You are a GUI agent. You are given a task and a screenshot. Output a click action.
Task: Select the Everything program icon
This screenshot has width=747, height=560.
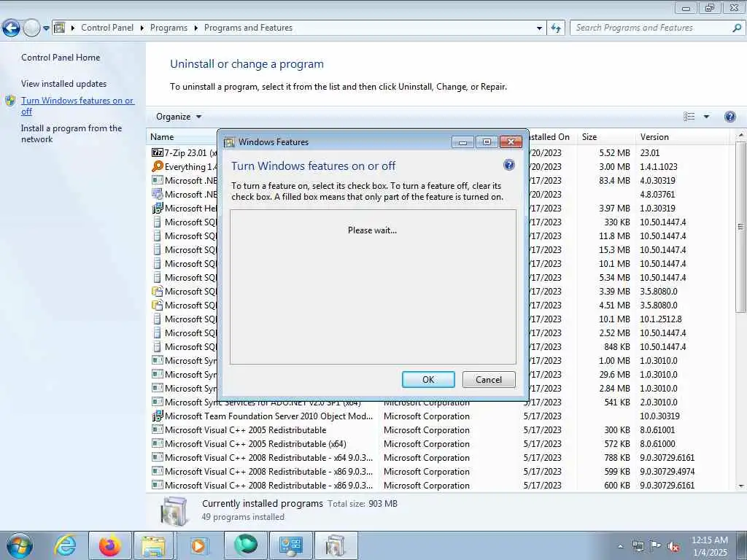[158, 166]
